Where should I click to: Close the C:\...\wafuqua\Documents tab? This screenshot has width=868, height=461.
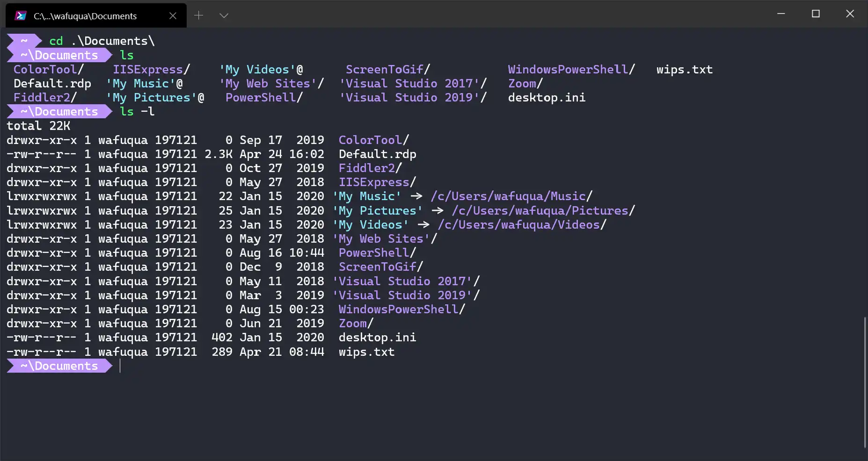coord(173,15)
